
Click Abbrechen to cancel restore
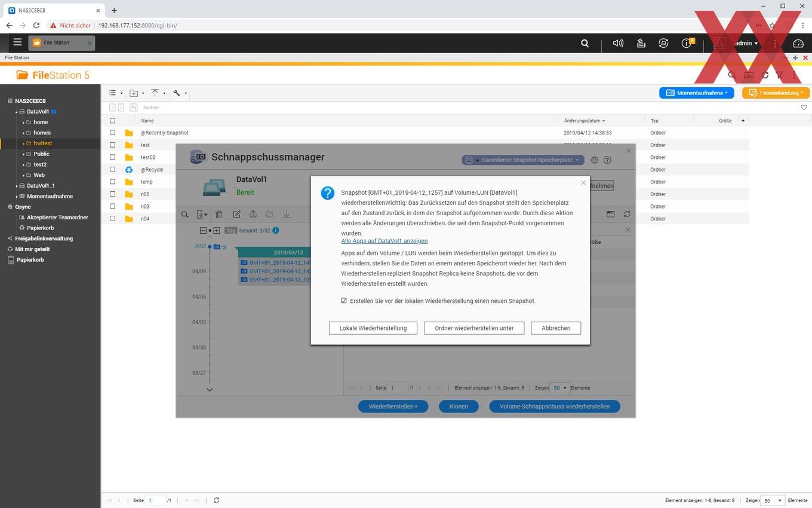click(x=556, y=328)
